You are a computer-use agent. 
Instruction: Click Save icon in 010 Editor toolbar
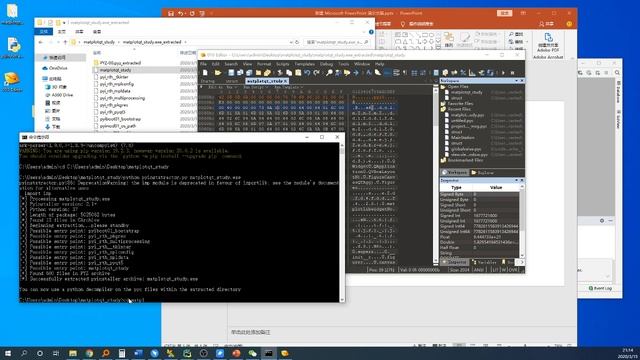231,73
